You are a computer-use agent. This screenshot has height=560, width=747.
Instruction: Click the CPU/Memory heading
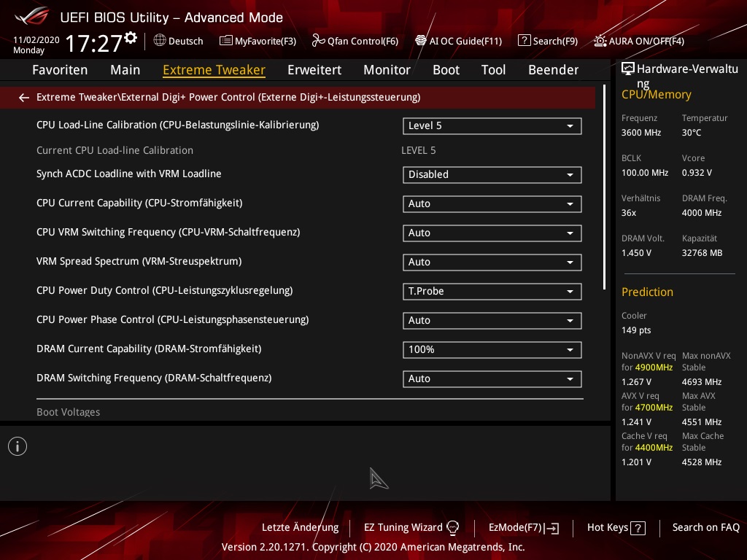click(x=656, y=95)
